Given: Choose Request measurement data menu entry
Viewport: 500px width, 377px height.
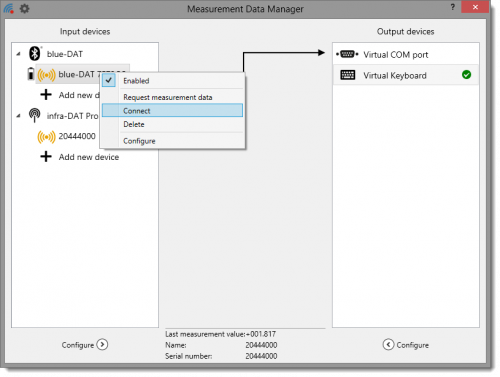Looking at the screenshot, I should pos(173,97).
